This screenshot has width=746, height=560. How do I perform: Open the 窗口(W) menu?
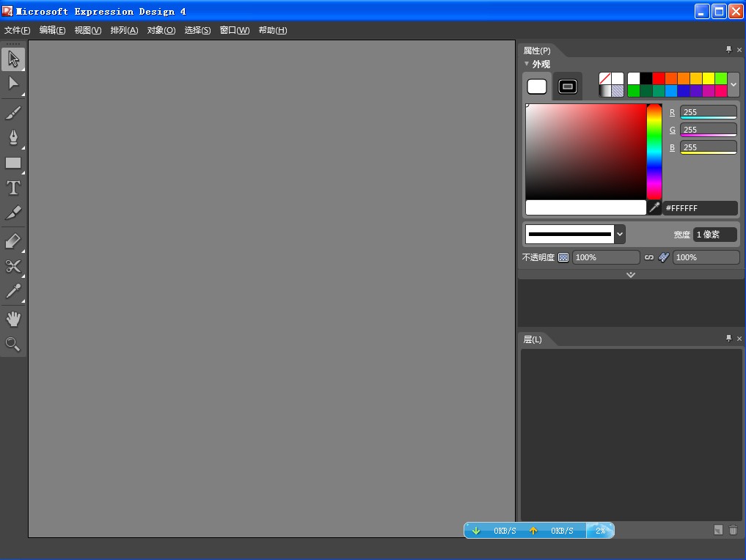pyautogui.click(x=235, y=31)
